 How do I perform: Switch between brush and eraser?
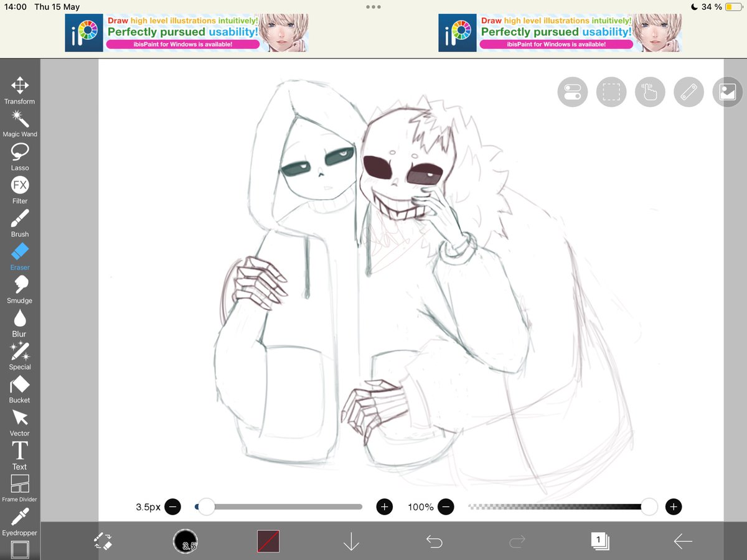point(103,541)
